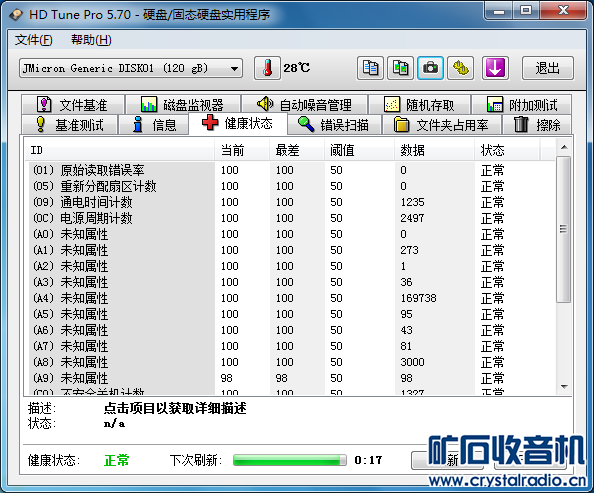Click the copy screenshot to clipboard icon
Viewport: 594px width, 493px height.
(400, 68)
